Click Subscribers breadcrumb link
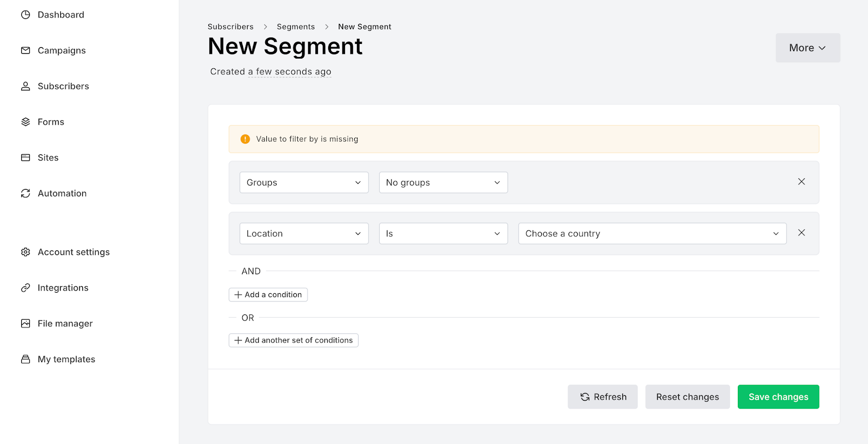The height and width of the screenshot is (444, 868). 231,27
